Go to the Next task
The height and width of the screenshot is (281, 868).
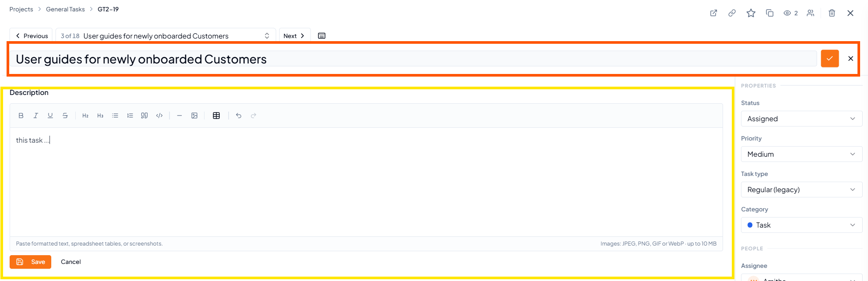(x=294, y=36)
